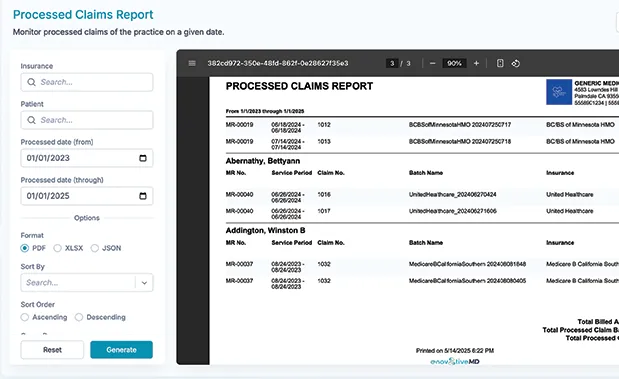Focus the Patient search field

click(87, 120)
